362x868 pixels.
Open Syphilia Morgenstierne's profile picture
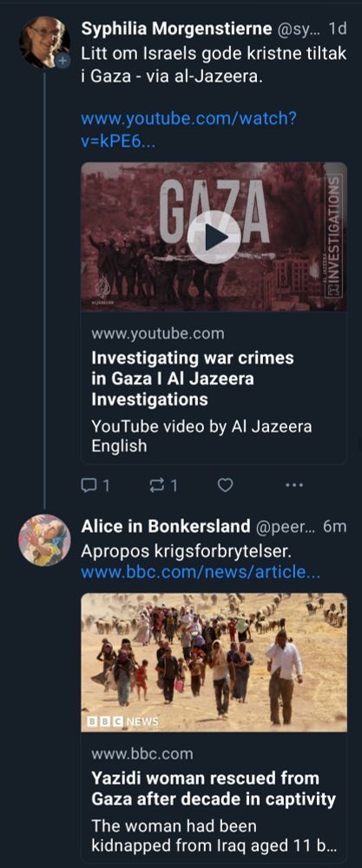coord(43,42)
